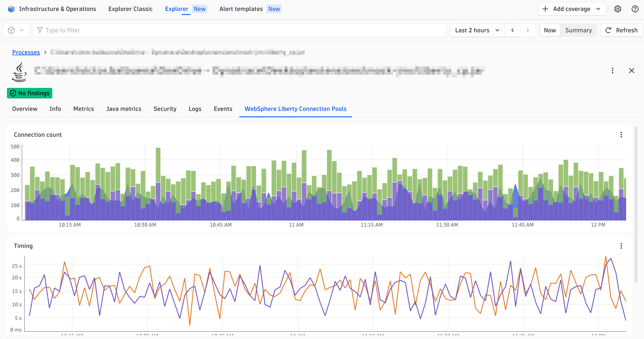Click the 12 PM label on Connection count axis
Image resolution: width=644 pixels, height=339 pixels.
click(x=598, y=225)
